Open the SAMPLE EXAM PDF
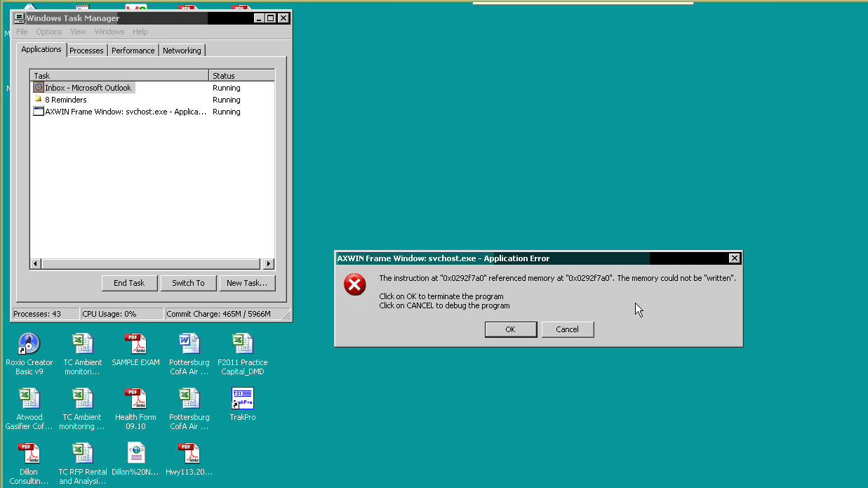This screenshot has height=488, width=868. coord(135,344)
